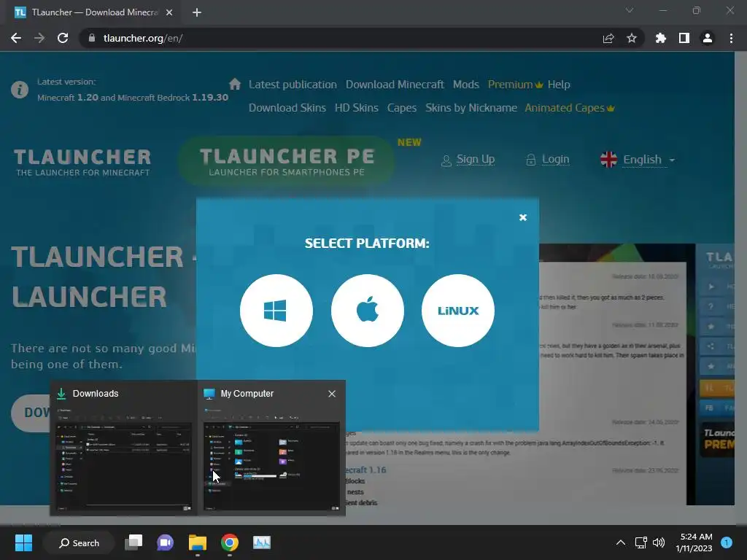The image size is (747, 560).
Task: Open the notification badge in the tray
Action: 727,542
